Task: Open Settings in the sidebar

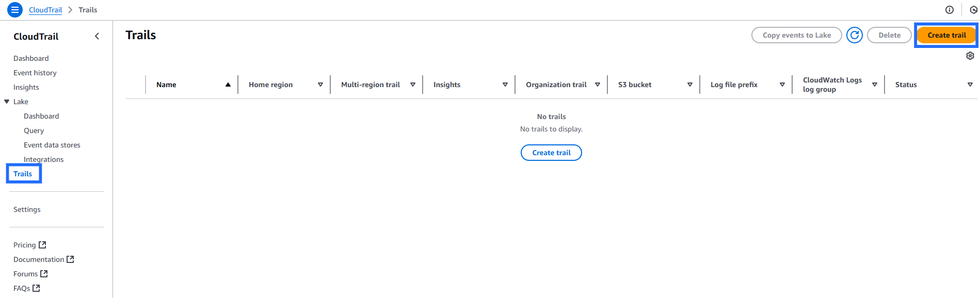Action: pyautogui.click(x=27, y=209)
